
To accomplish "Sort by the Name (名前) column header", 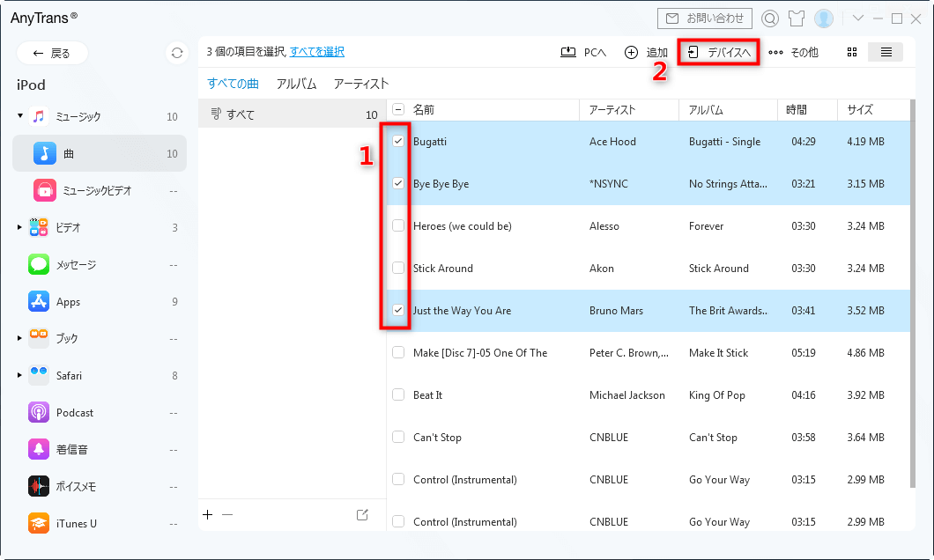I will pyautogui.click(x=424, y=109).
